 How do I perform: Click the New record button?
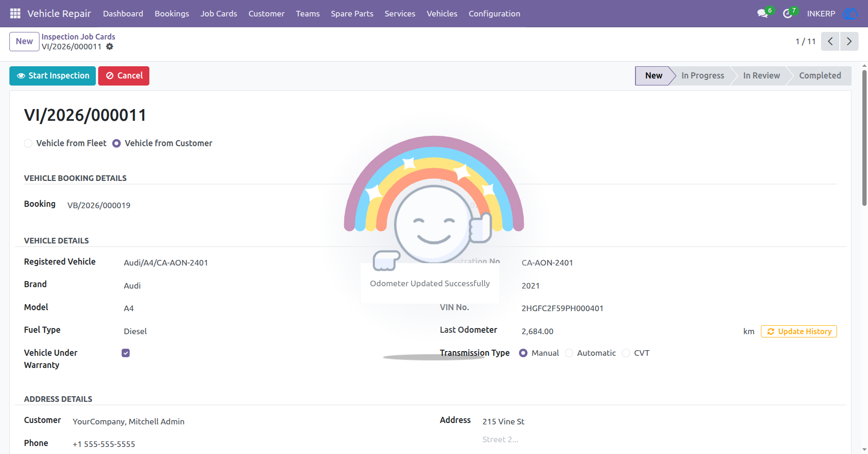24,41
